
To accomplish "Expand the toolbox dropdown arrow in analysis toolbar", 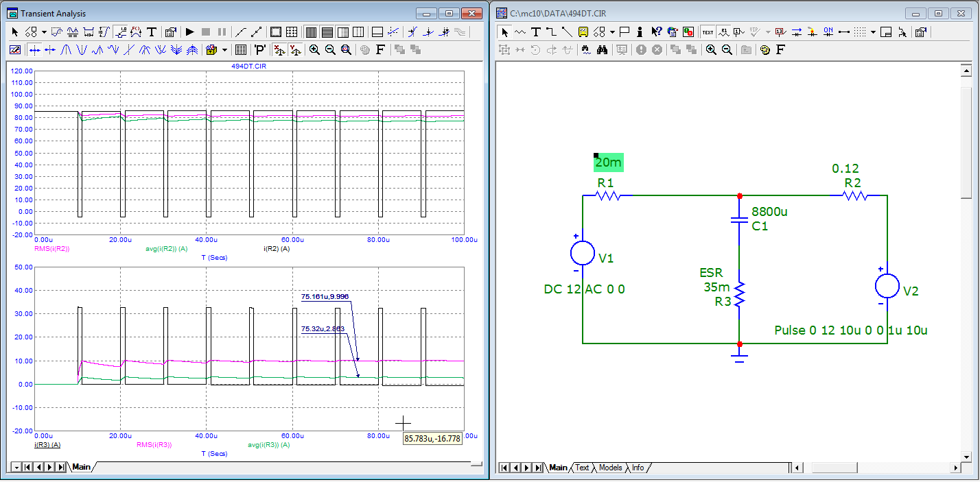I will 226,49.
